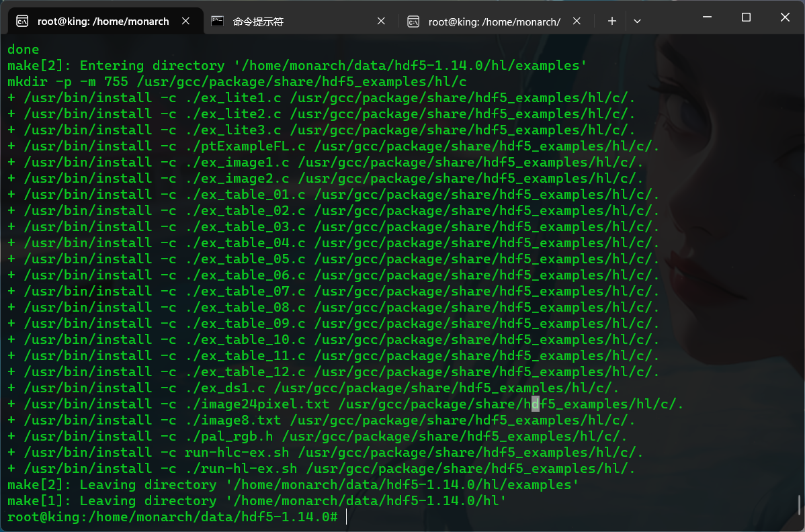The height and width of the screenshot is (532, 805).
Task: Click the line installing ex_table_10.c
Action: 333,339
